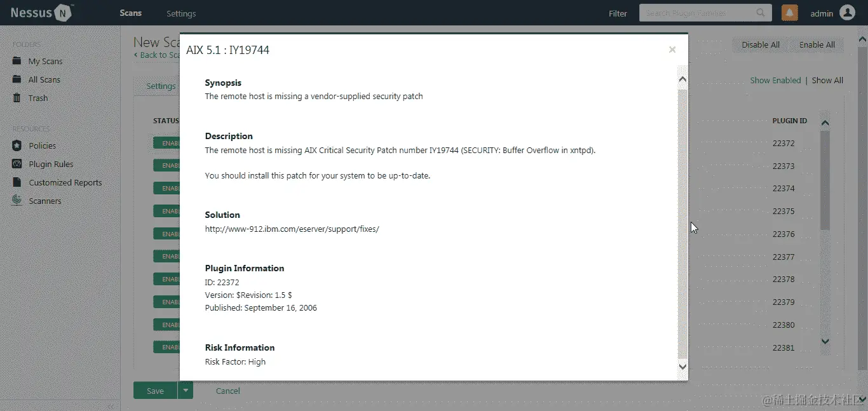Click plugin list scroll up arrow
The width and height of the screenshot is (868, 411).
pos(825,123)
